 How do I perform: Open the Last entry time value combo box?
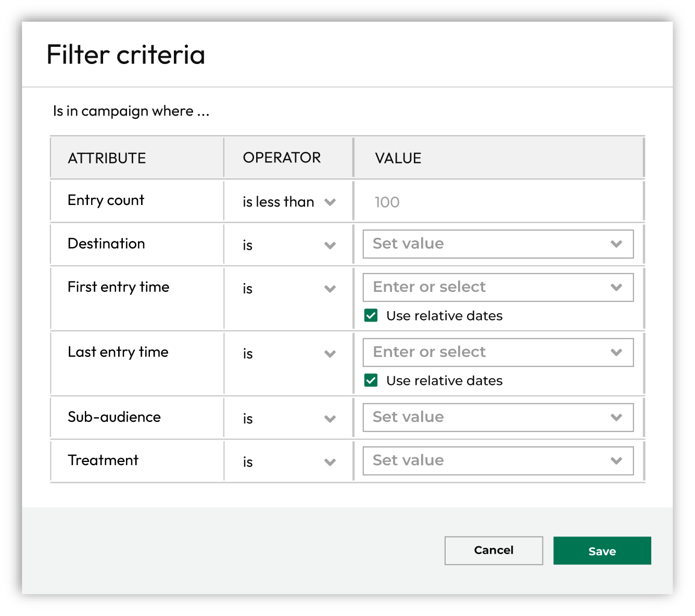click(498, 352)
